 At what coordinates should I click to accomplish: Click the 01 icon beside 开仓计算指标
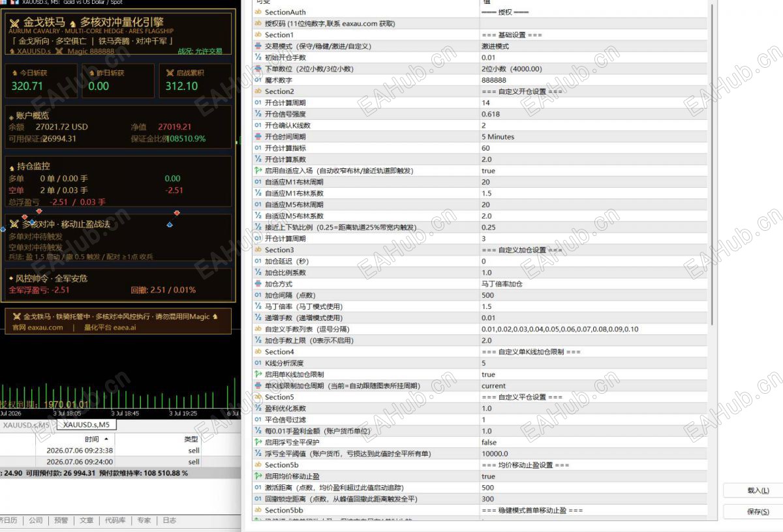pyautogui.click(x=258, y=148)
